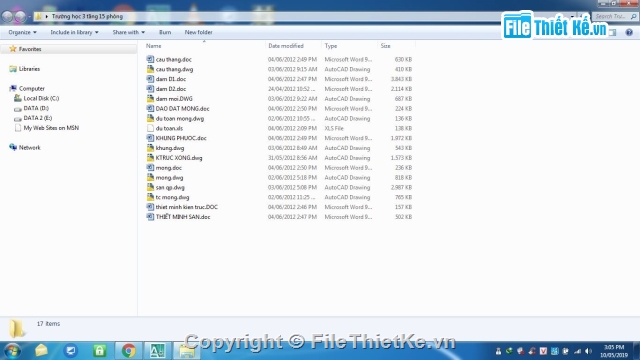The image size is (640, 360).
Task: Select file dam moi.DWG
Action: [174, 98]
